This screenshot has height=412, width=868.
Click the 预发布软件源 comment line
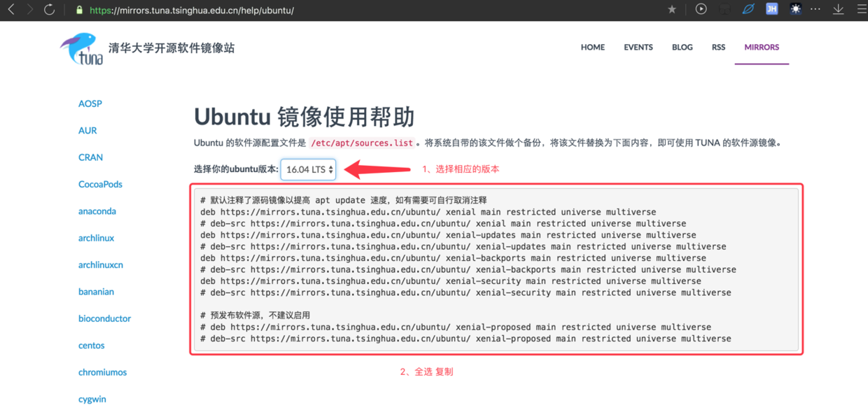coord(255,315)
